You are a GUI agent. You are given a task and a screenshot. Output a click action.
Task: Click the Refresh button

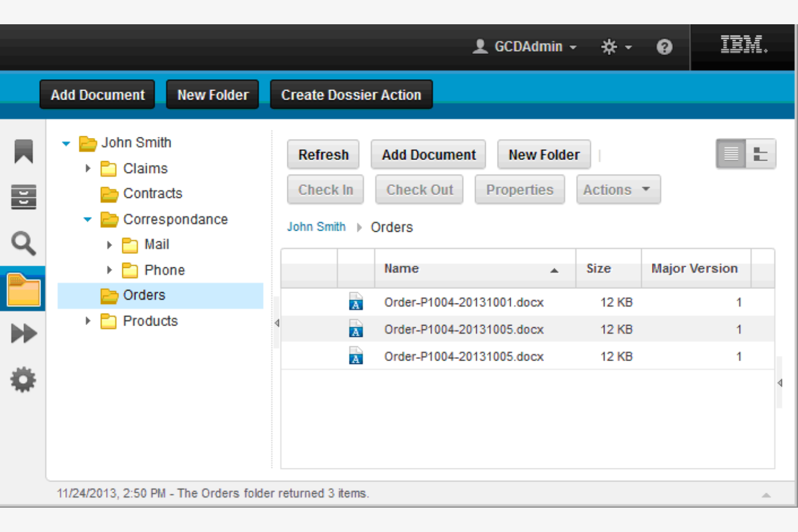pos(322,155)
